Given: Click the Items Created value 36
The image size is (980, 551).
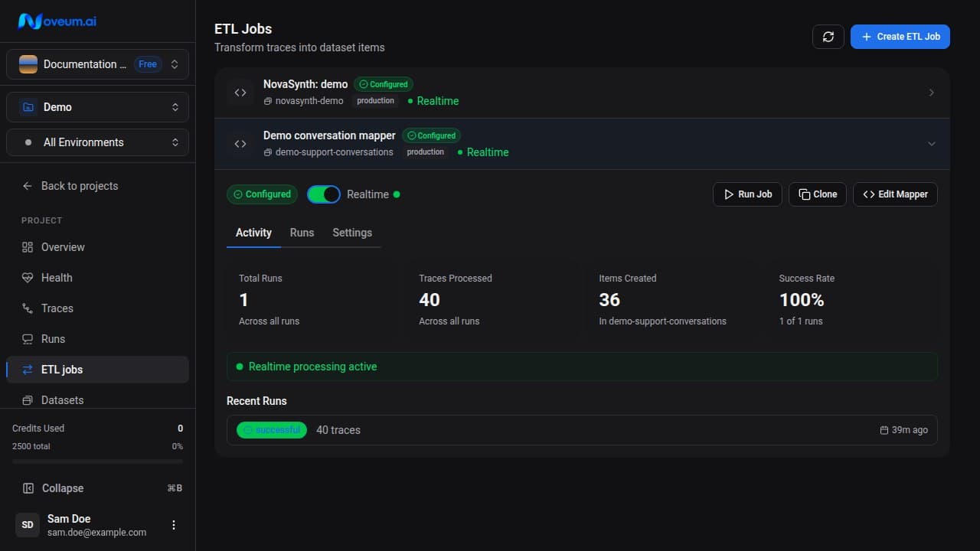Looking at the screenshot, I should pos(609,300).
